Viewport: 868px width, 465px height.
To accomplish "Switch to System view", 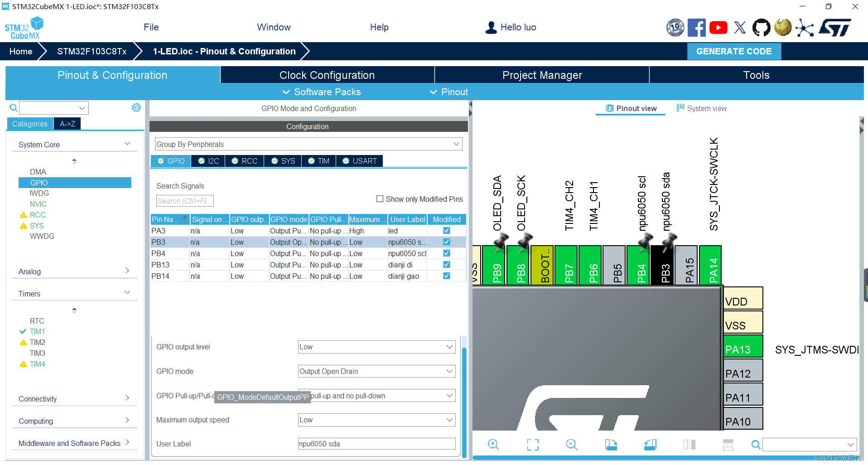I will (702, 108).
